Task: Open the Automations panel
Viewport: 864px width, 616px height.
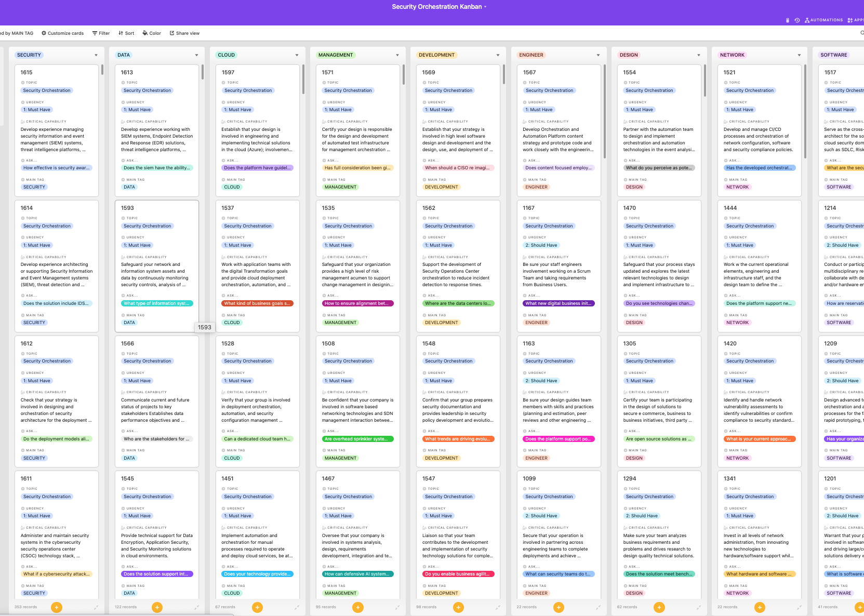Action: click(x=823, y=20)
